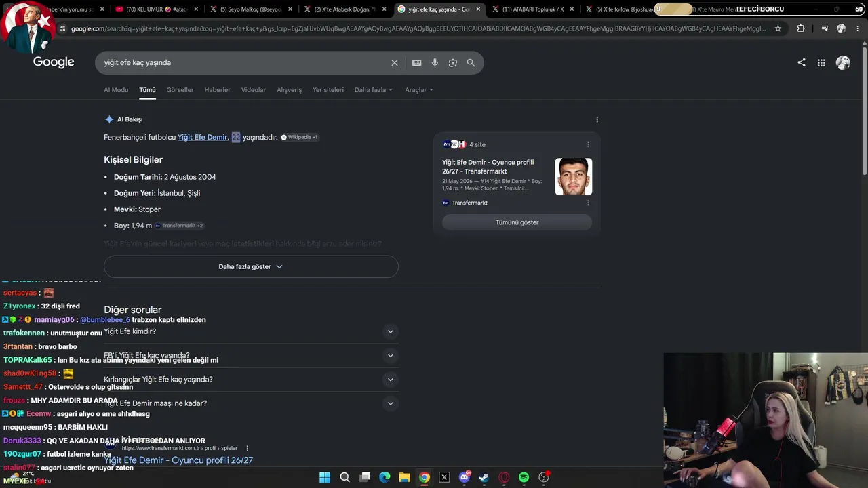868x488 pixels.
Task: Expand the AI overview with Daha fazla göster
Action: point(251,266)
